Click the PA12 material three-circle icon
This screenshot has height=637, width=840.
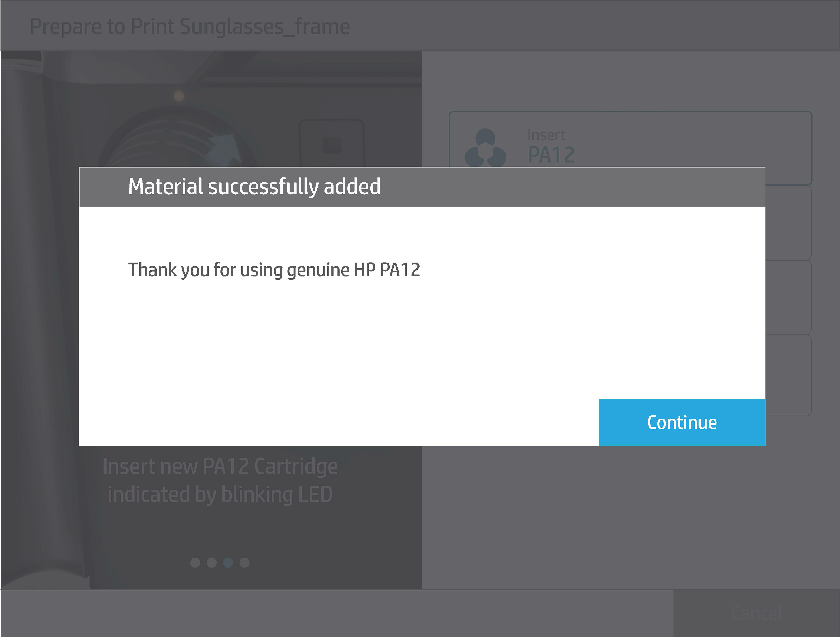[x=485, y=148]
